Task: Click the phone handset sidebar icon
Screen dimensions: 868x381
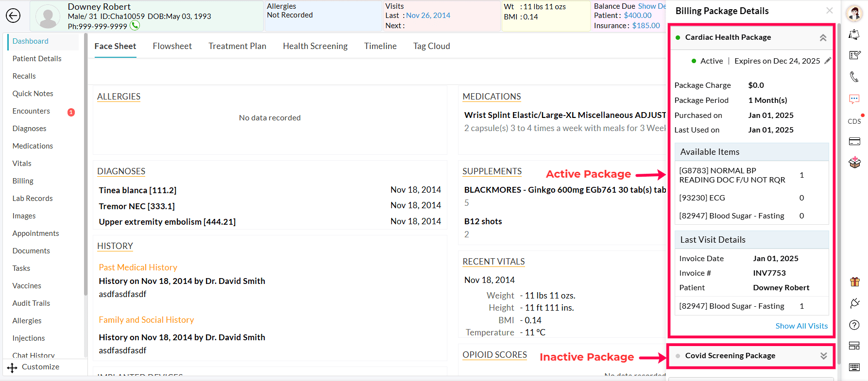Action: coord(854,77)
